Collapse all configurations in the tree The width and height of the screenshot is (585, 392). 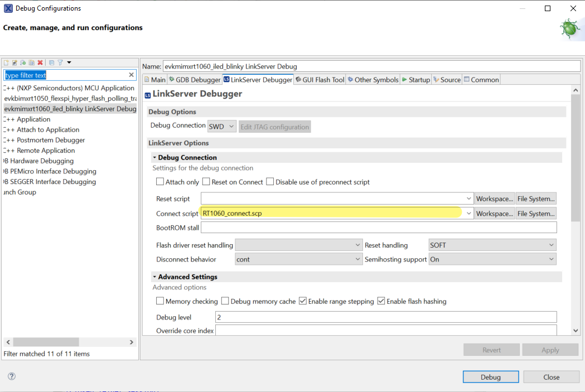51,62
